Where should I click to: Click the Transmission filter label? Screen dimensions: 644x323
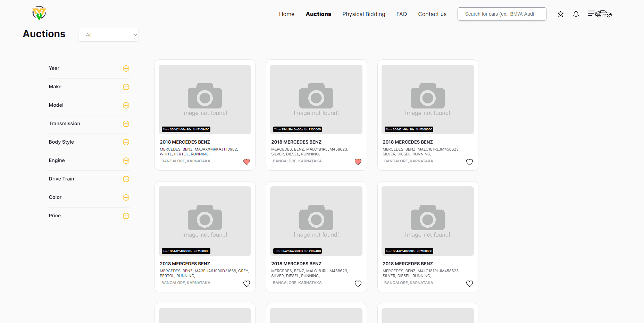[x=65, y=123]
